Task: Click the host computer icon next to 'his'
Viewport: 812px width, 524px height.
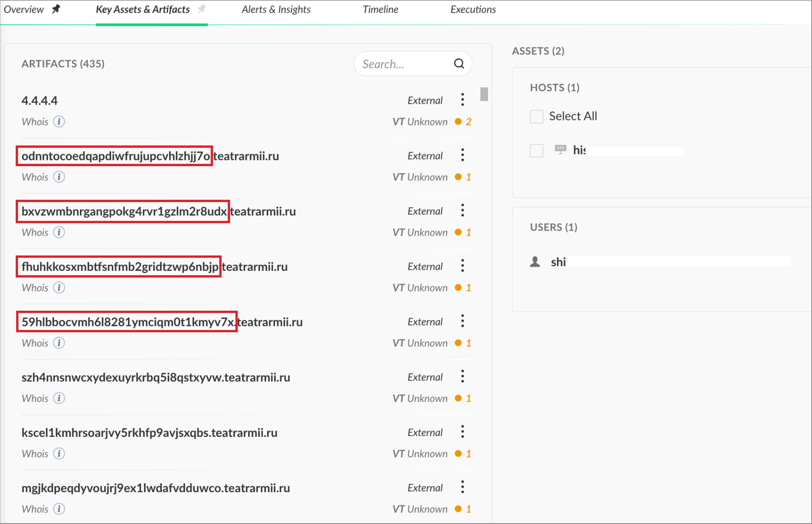Action: click(x=560, y=150)
